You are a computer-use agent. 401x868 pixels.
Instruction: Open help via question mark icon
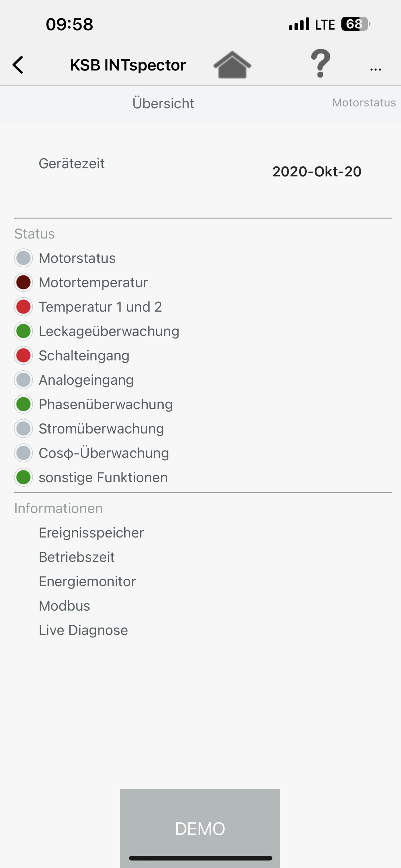point(320,63)
